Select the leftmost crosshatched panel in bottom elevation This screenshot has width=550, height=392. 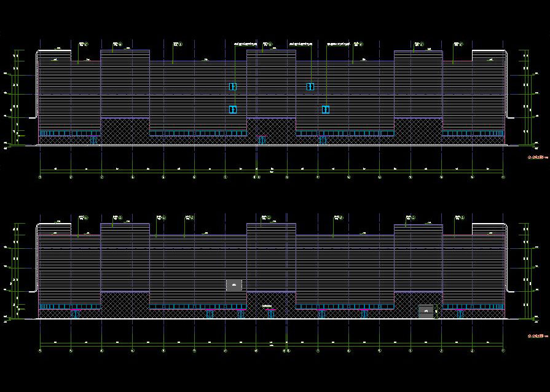(125, 305)
